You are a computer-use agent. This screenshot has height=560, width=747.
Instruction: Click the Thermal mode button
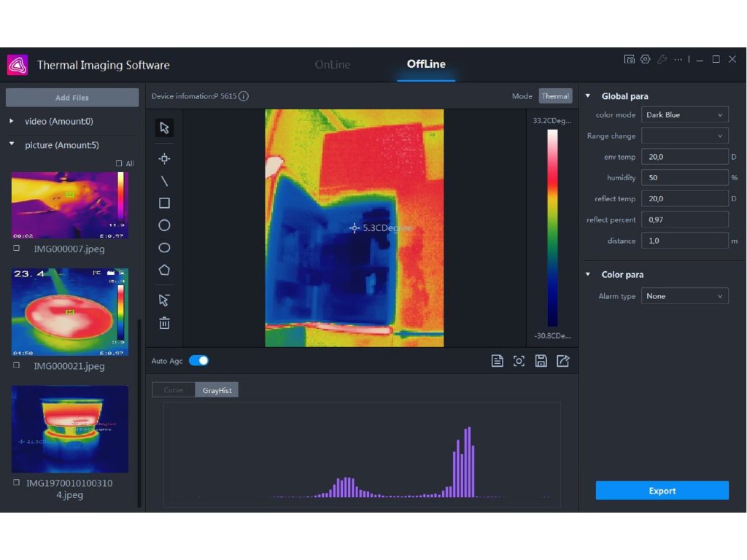555,96
